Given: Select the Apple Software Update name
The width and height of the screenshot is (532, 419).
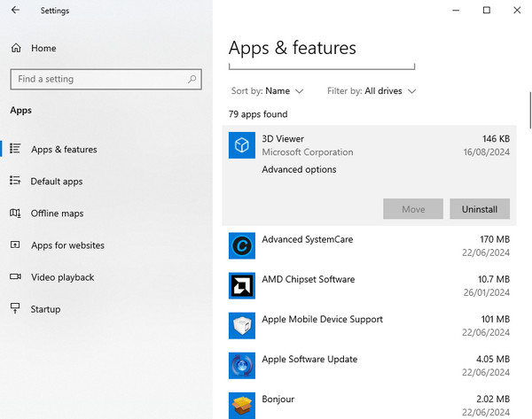Looking at the screenshot, I should (309, 360).
